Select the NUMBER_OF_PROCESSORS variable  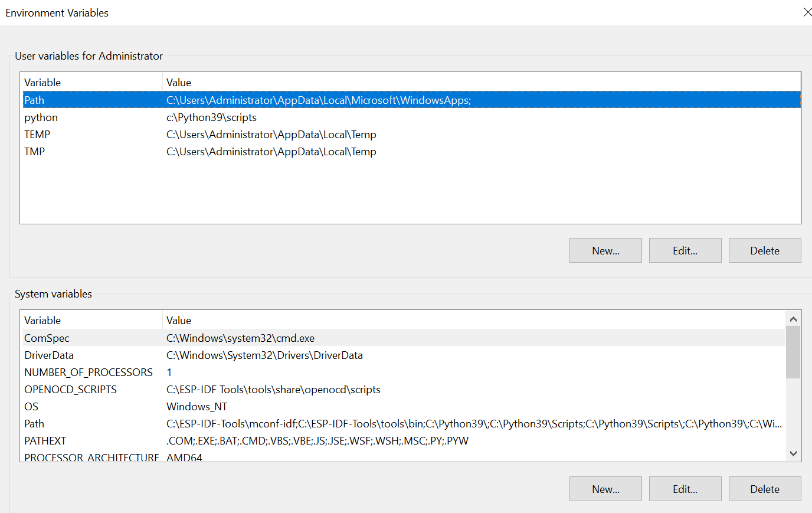(89, 372)
